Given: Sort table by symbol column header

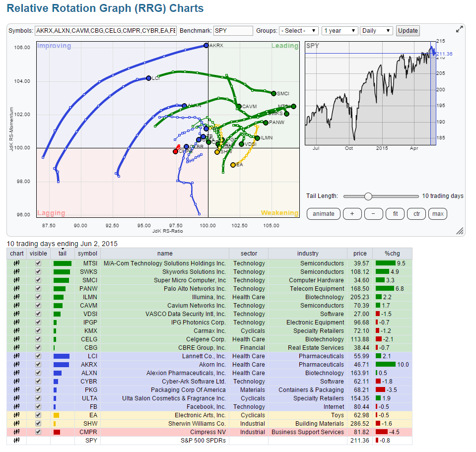Looking at the screenshot, I should click(x=87, y=254).
